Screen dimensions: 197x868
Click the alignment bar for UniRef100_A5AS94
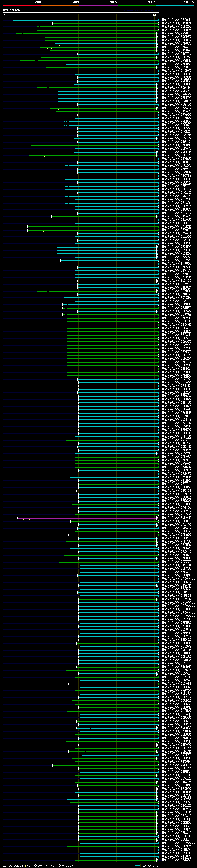pos(97,88)
